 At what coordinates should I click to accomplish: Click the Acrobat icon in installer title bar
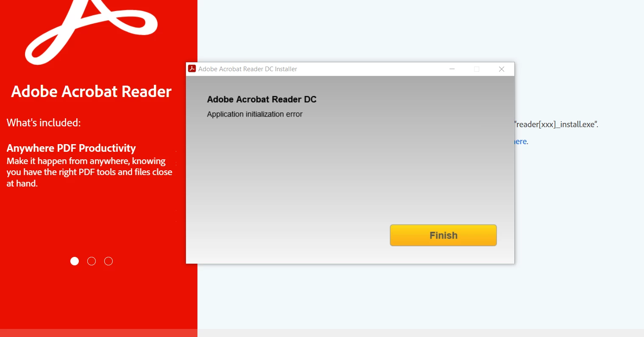pyautogui.click(x=192, y=69)
